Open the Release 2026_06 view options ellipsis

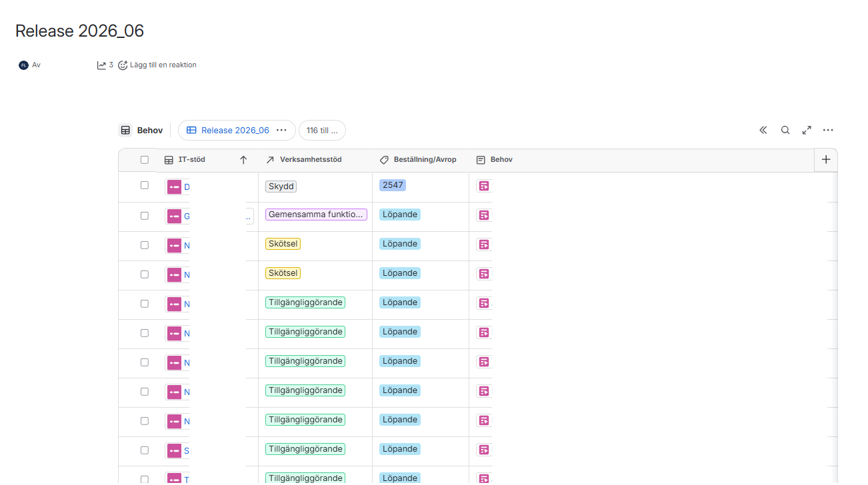pyautogui.click(x=281, y=131)
